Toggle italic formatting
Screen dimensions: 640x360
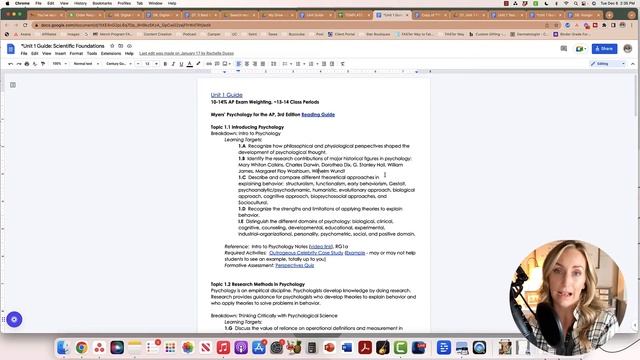(173, 64)
